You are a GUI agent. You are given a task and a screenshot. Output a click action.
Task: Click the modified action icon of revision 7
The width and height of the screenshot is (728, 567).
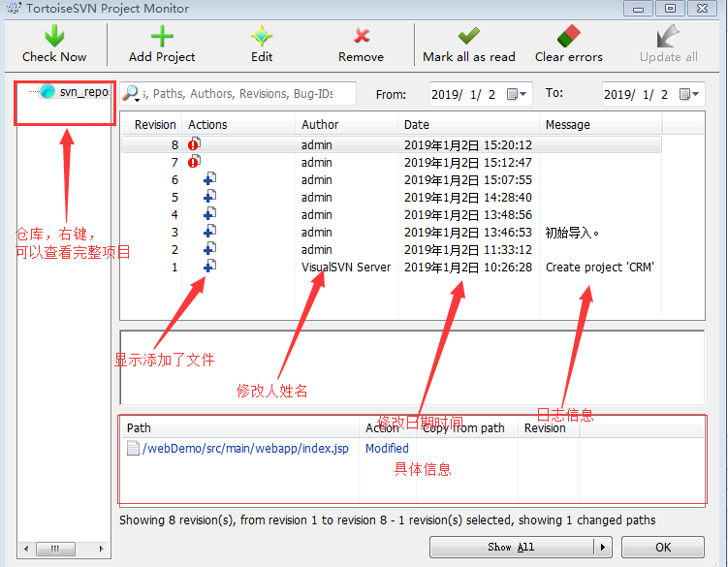pos(194,162)
